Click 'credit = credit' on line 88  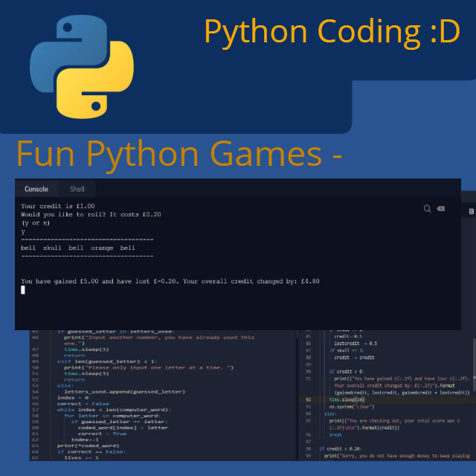[354, 358]
